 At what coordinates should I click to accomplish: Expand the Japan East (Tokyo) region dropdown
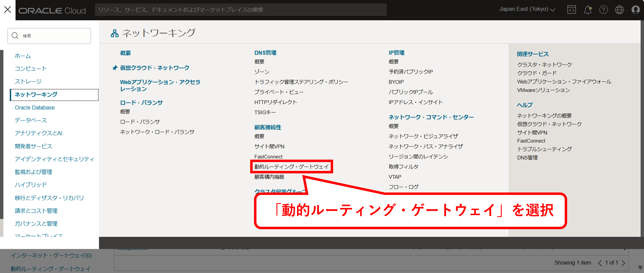point(527,9)
